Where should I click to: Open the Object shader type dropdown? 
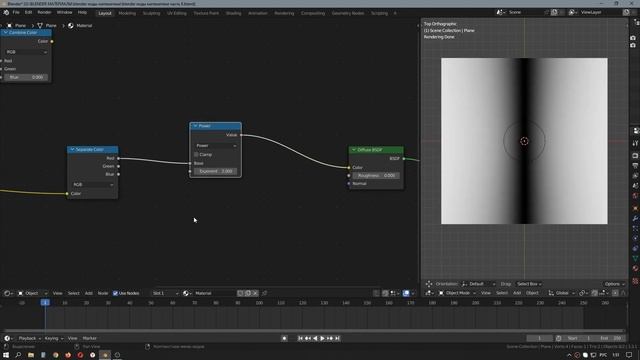point(33,293)
